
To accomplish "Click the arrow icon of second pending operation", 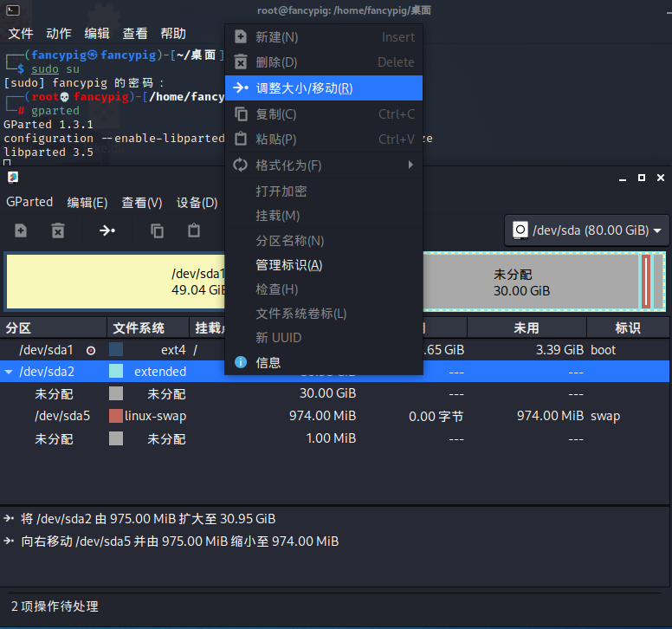I will coord(9,541).
